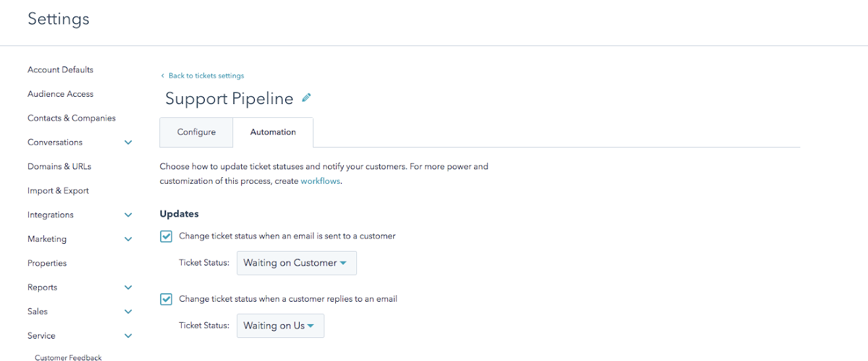Expand the Conversations sidebar section
The image size is (868, 361).
coord(128,142)
